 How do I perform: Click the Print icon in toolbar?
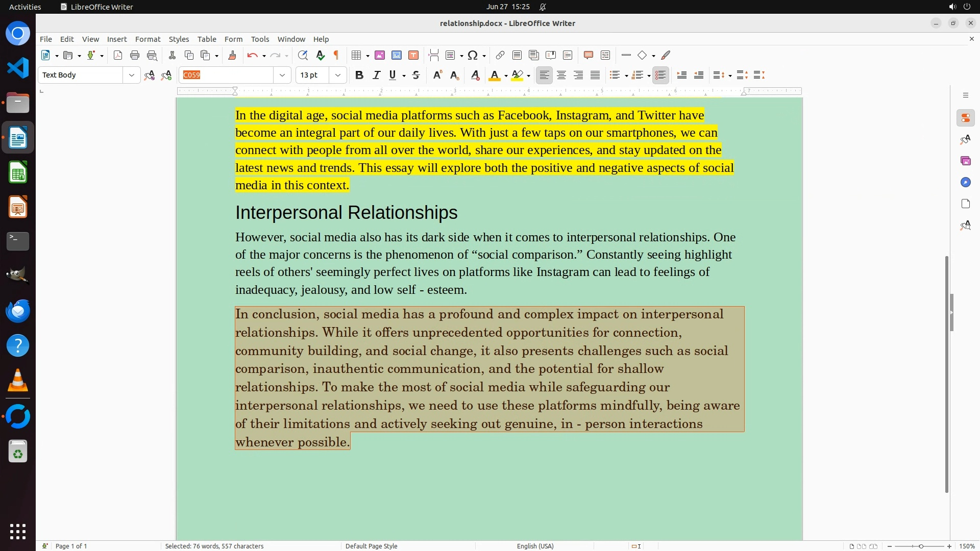tap(135, 55)
